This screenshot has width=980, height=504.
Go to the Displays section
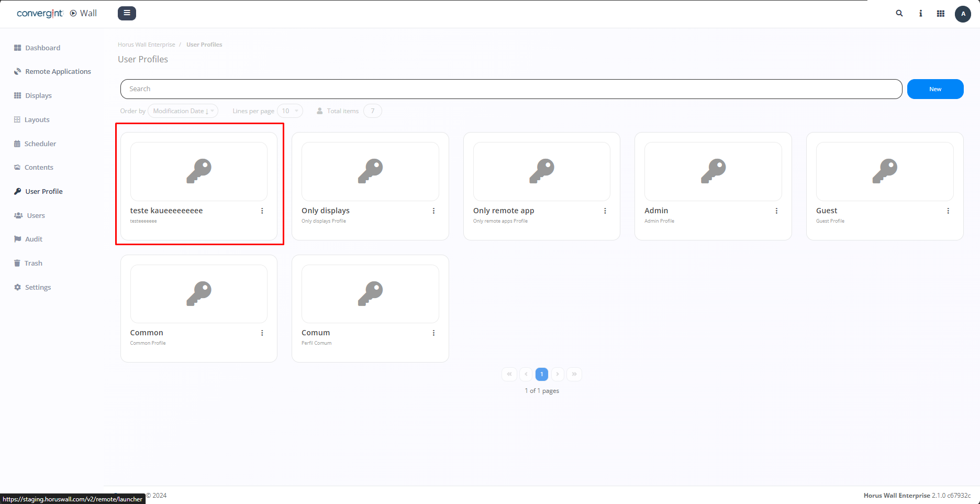[x=38, y=95]
